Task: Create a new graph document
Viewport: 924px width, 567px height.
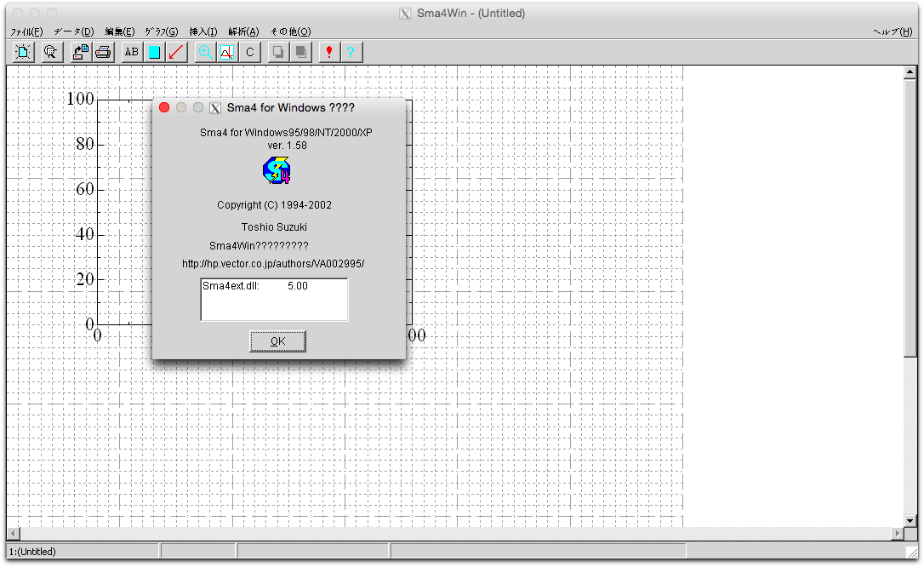Action: click(22, 52)
